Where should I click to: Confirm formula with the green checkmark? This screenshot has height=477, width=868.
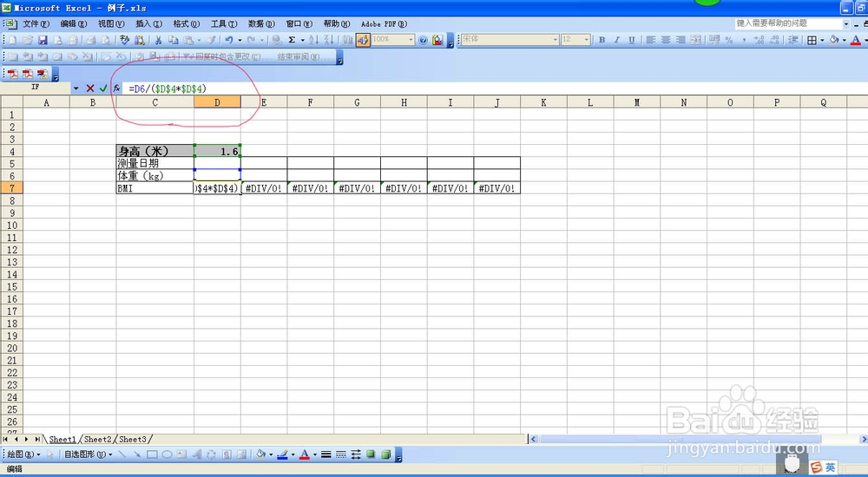click(103, 88)
